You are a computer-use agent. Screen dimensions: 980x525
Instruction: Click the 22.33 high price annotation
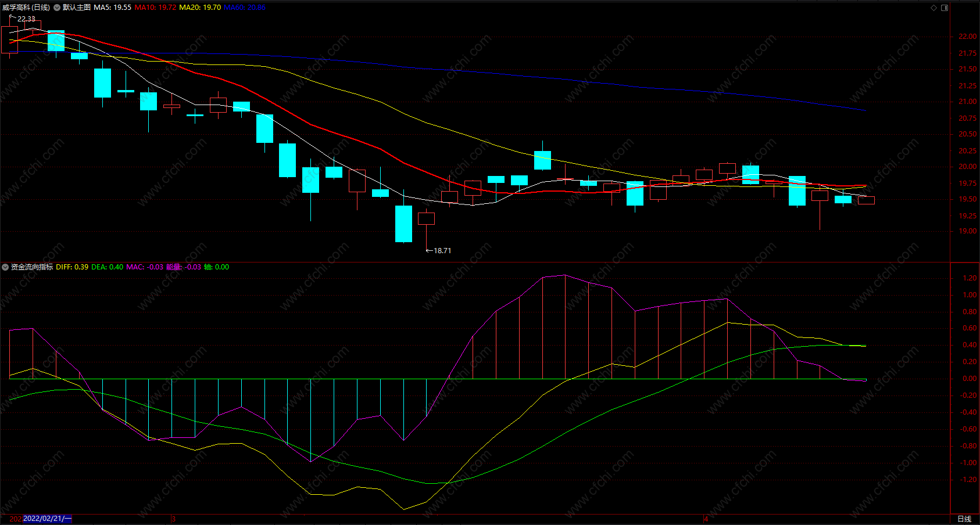tap(23, 19)
